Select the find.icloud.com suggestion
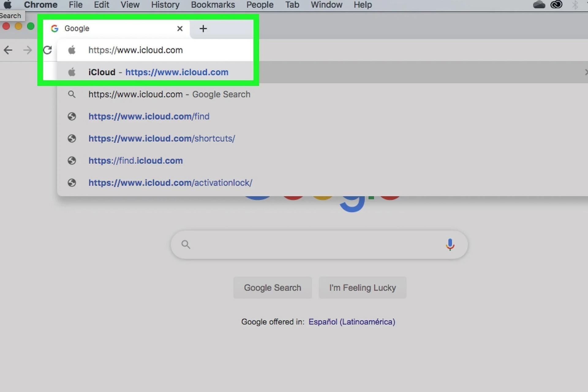 point(322,160)
